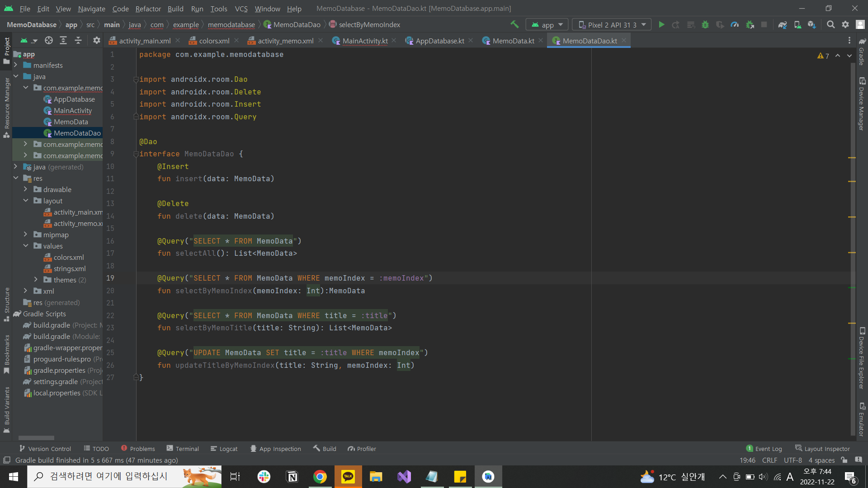Open Slack from the taskbar
Viewport: 868px width, 488px height.
(264, 477)
